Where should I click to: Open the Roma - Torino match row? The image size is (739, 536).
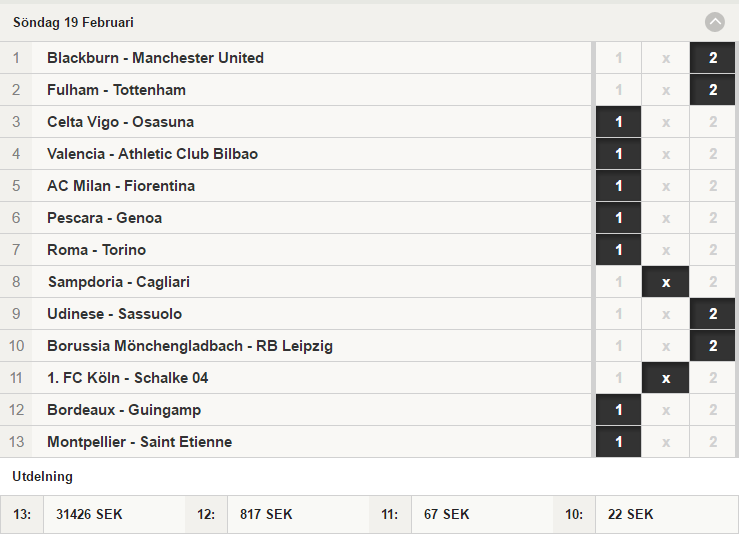point(296,250)
